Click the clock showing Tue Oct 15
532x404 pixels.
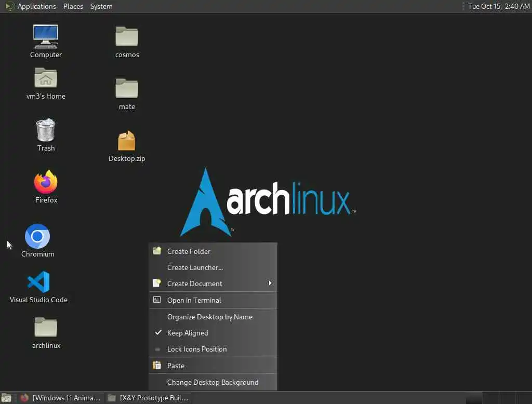click(498, 6)
